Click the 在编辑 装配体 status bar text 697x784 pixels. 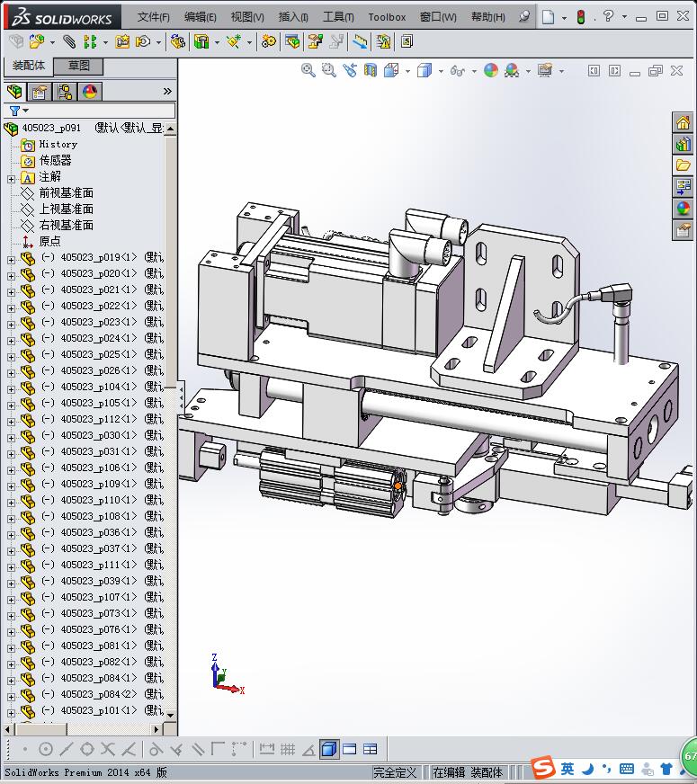point(467,772)
